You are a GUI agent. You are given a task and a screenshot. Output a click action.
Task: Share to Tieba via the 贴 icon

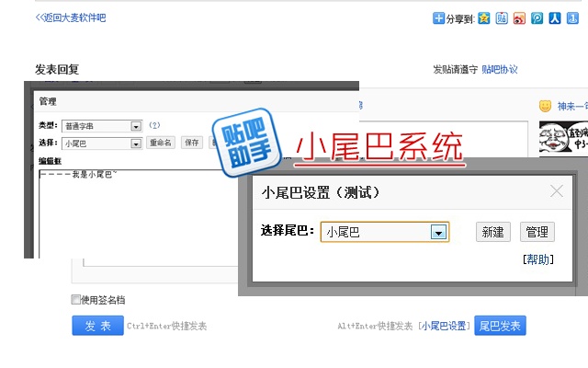[503, 18]
